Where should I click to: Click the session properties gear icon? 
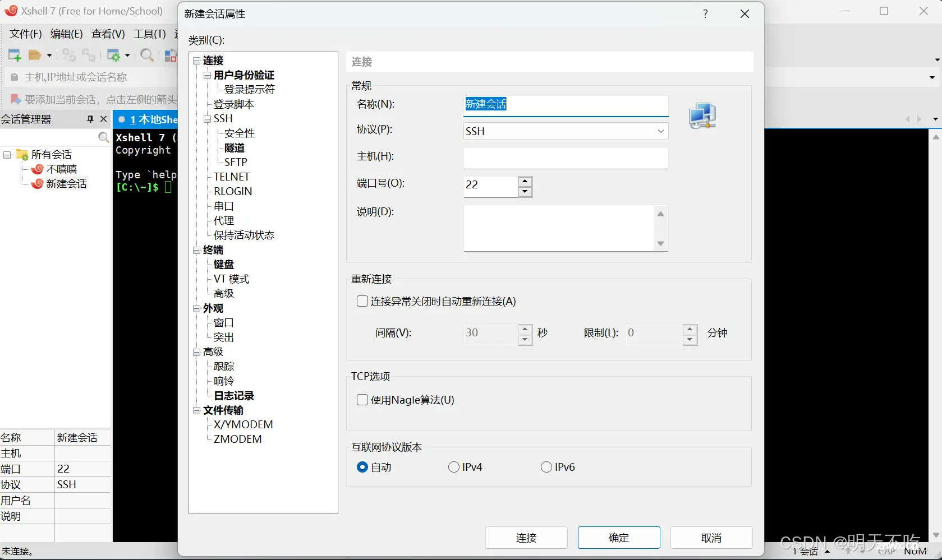(x=114, y=55)
